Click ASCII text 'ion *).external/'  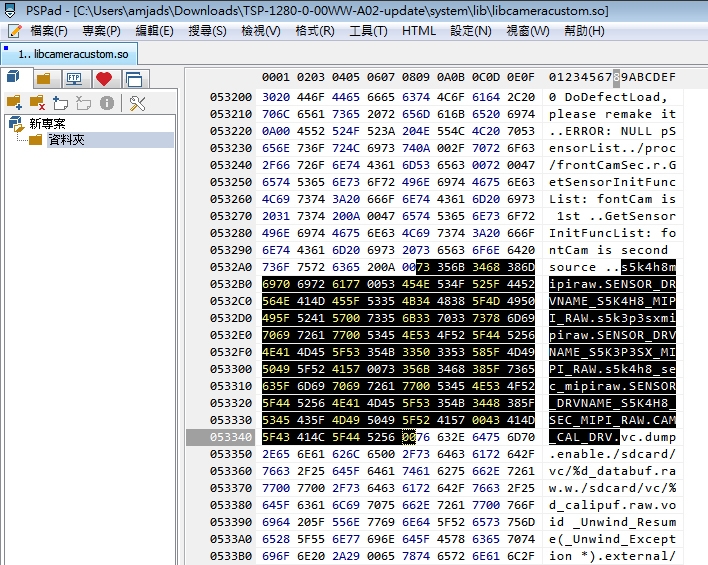tap(612, 556)
